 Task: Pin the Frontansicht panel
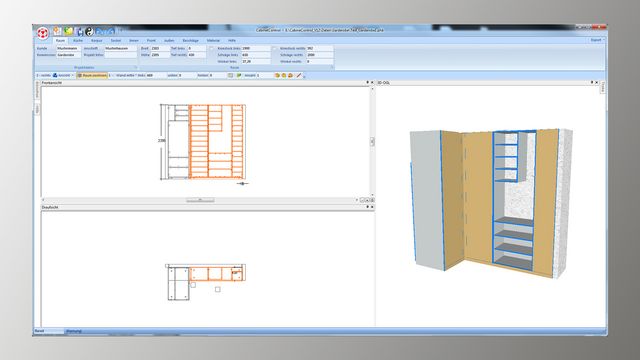(x=367, y=82)
